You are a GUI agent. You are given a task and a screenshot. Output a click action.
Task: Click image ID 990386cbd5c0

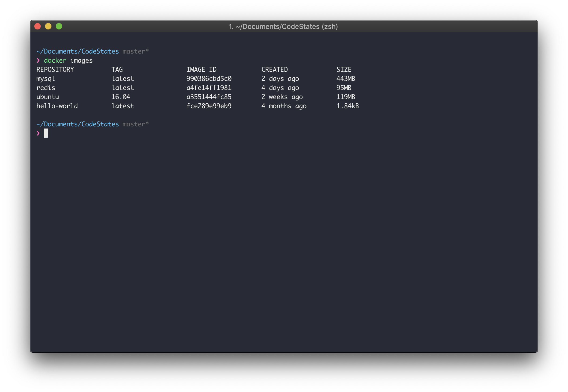(209, 79)
